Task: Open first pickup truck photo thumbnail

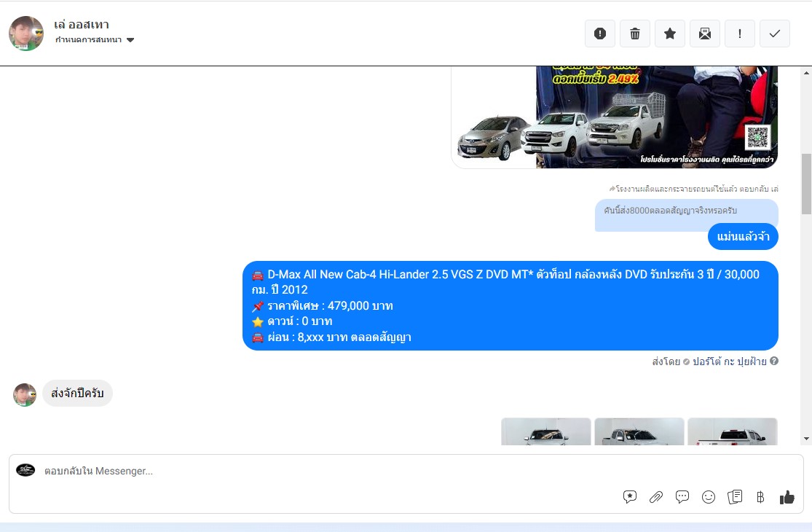Action: click(x=545, y=431)
